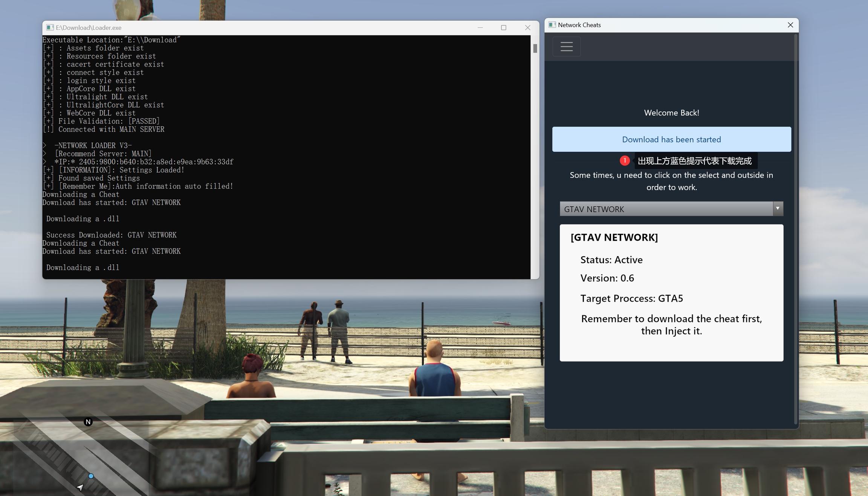Click the Loader.exe title bar window icon
The image size is (868, 496).
[50, 27]
